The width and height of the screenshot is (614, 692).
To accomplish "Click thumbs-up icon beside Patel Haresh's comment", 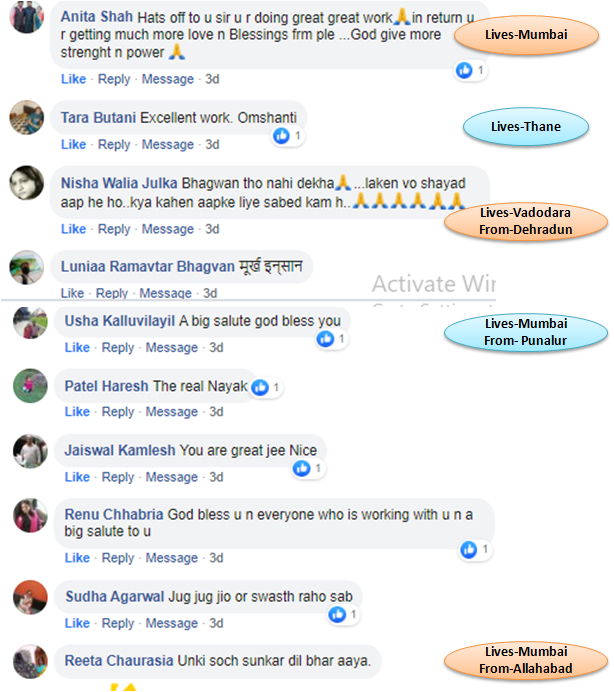I will [260, 387].
